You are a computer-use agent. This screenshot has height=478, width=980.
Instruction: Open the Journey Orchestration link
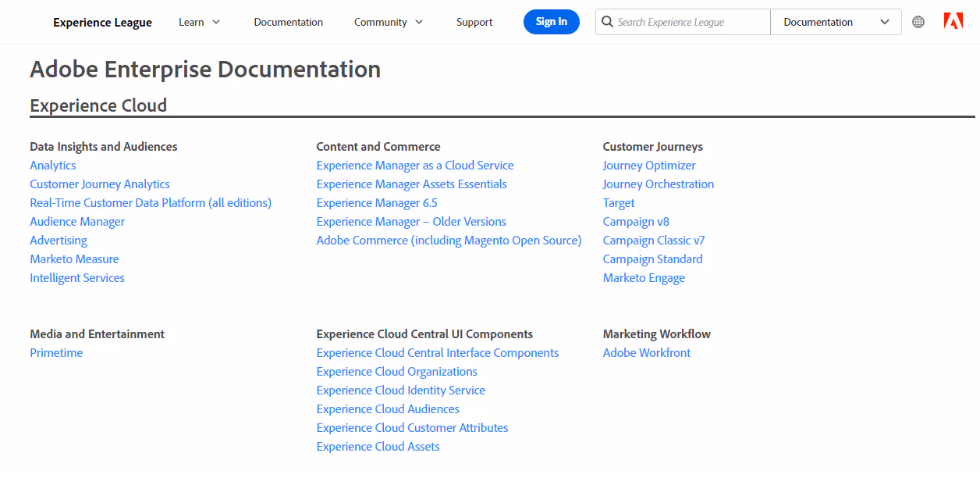tap(659, 184)
